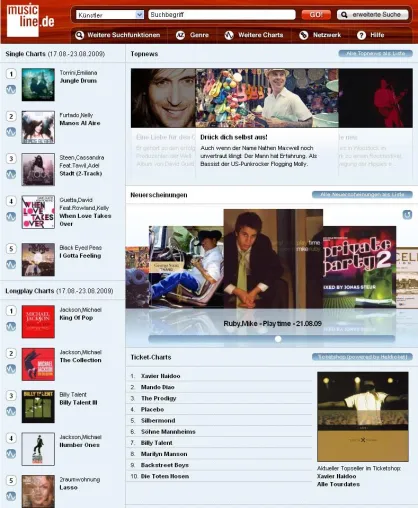This screenshot has width=418, height=508.
Task: Open Söhne Mannheims ticket chart entry
Action: [168, 432]
